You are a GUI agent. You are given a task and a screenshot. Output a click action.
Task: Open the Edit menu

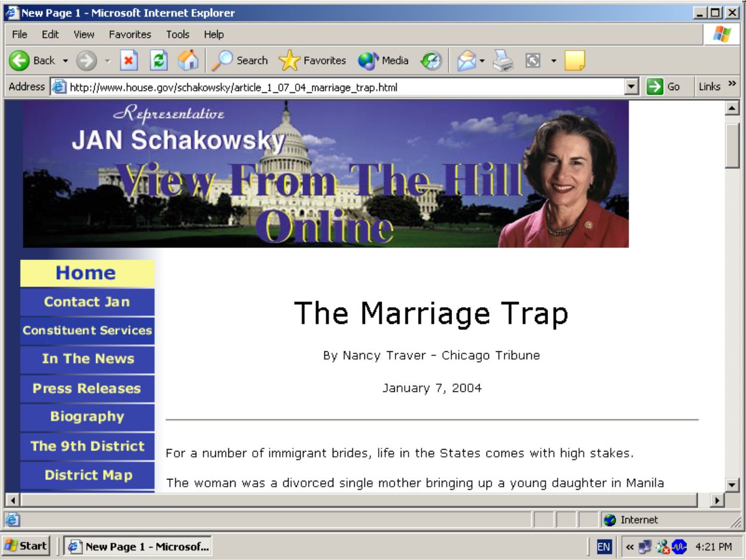[50, 35]
